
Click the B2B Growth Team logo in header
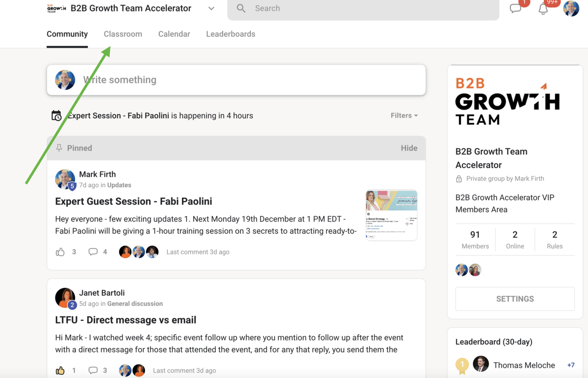click(x=56, y=8)
